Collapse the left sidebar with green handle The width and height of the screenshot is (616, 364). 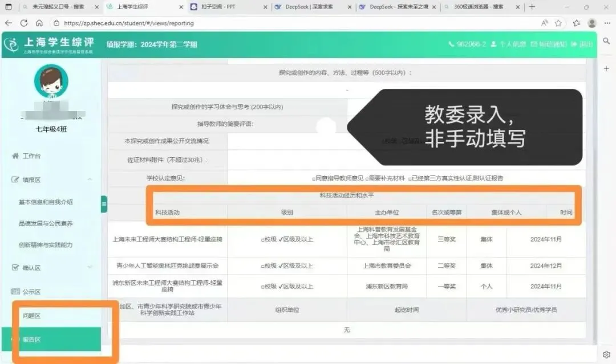coord(104,204)
